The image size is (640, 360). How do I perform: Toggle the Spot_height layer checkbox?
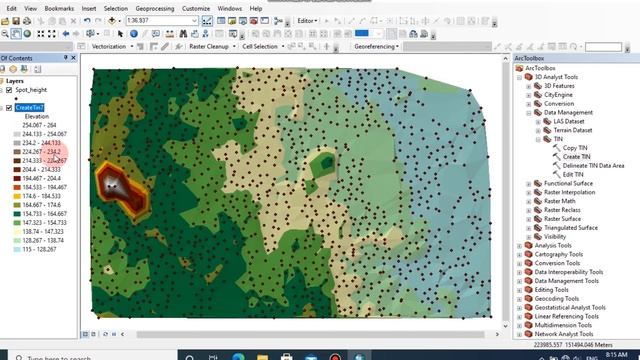(x=9, y=90)
